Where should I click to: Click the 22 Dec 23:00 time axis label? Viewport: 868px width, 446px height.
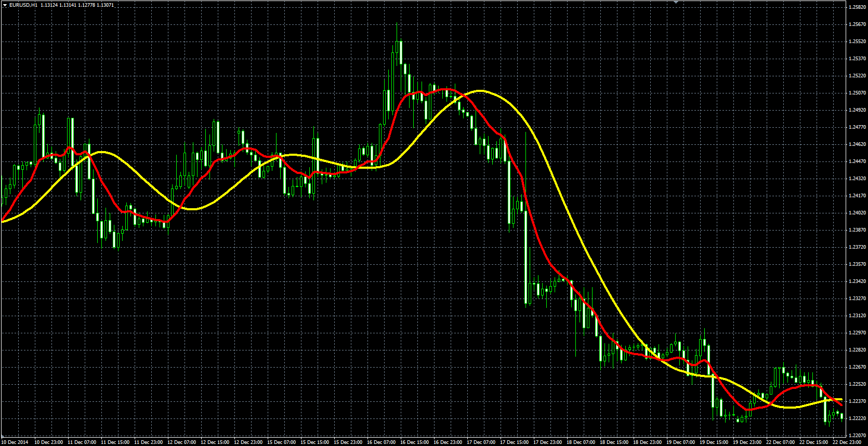pyautogui.click(x=847, y=442)
